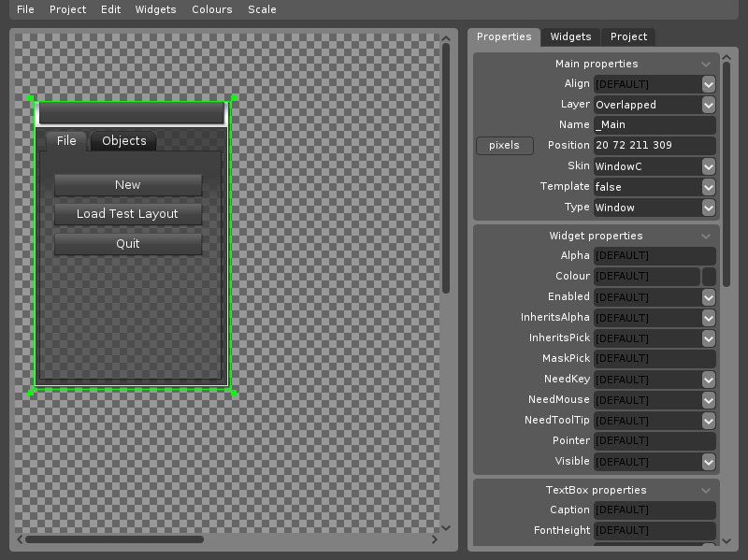The image size is (748, 560).
Task: Click the canvas scroll down arrow
Action: pyautogui.click(x=446, y=528)
